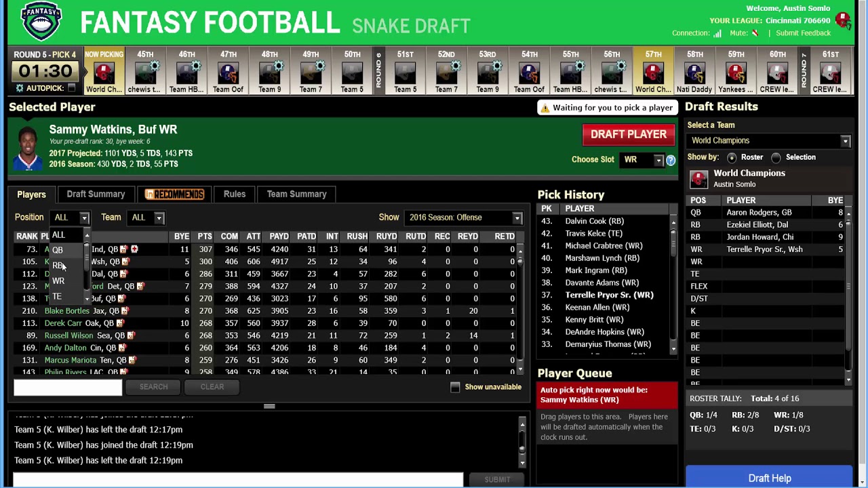Click the Fantasy logo shield in the header

click(42, 22)
